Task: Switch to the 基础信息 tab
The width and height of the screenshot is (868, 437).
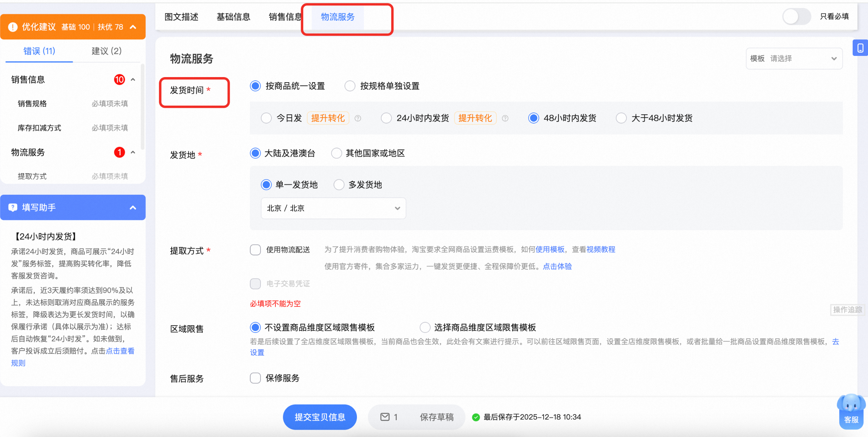Action: [x=233, y=17]
